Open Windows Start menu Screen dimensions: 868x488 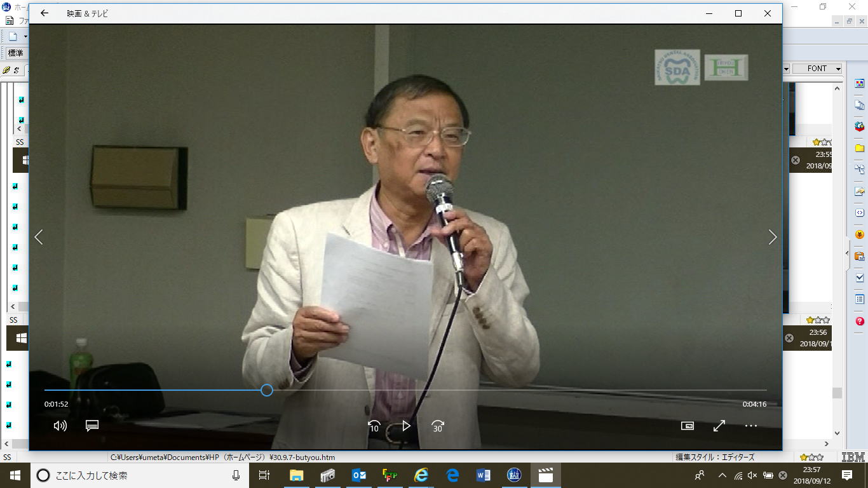(x=15, y=475)
